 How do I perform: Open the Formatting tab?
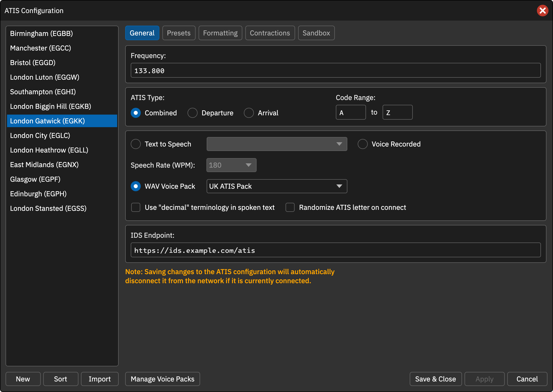click(x=220, y=33)
